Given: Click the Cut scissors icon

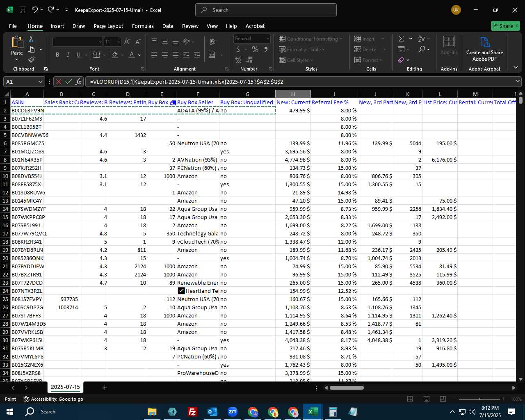Looking at the screenshot, I should click(x=31, y=39).
